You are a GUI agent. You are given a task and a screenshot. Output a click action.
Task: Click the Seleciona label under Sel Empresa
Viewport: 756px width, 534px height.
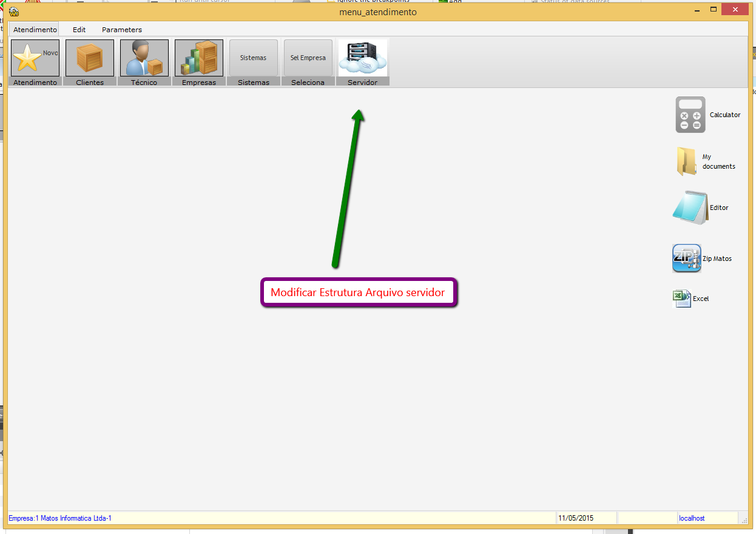[x=308, y=81]
